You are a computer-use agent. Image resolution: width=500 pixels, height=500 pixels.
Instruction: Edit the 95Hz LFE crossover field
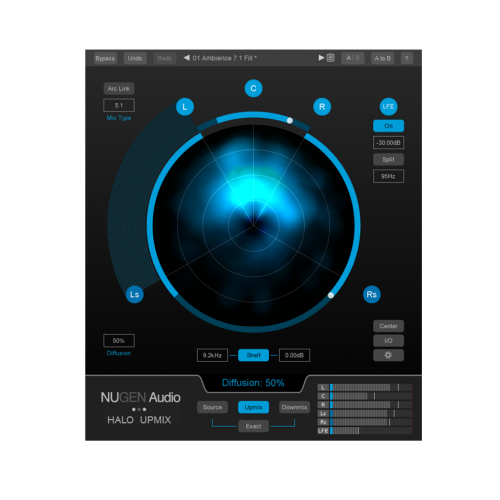click(x=388, y=176)
